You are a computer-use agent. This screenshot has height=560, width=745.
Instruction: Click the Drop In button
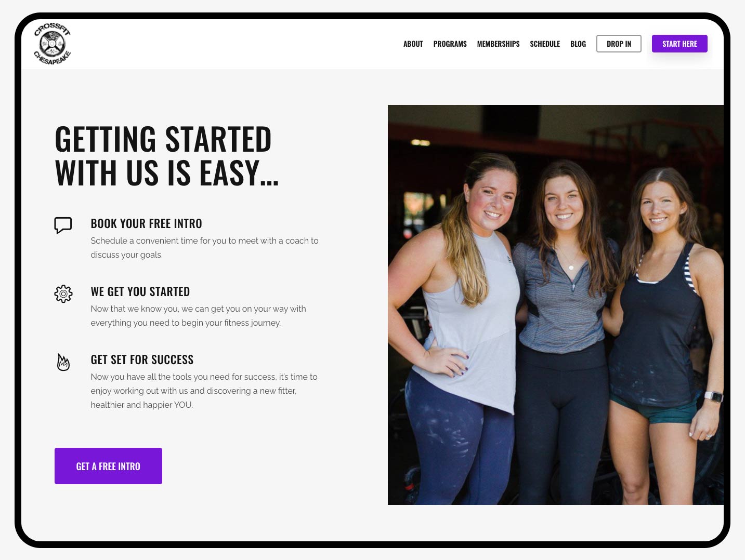pyautogui.click(x=619, y=44)
